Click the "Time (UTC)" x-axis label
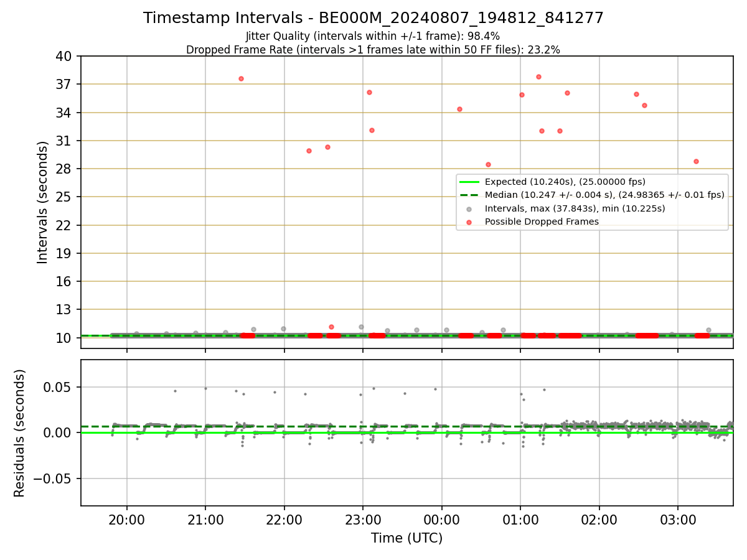The image size is (747, 560). 407,538
